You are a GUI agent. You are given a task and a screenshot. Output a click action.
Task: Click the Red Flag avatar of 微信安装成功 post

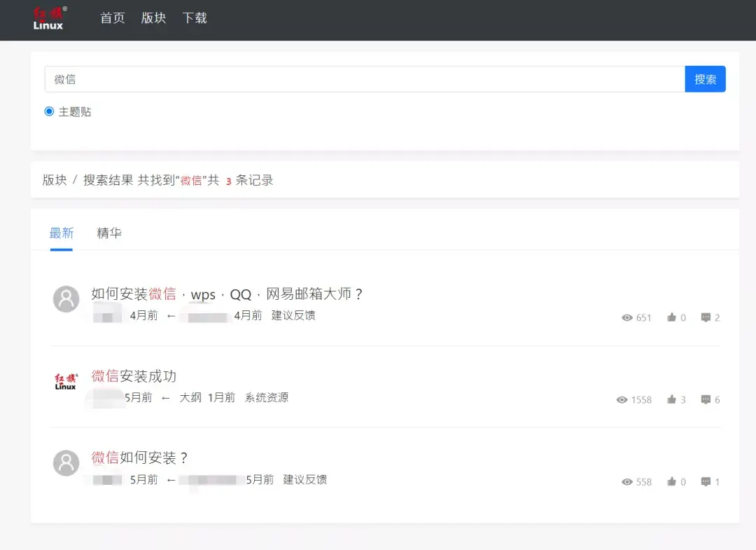[x=66, y=381]
